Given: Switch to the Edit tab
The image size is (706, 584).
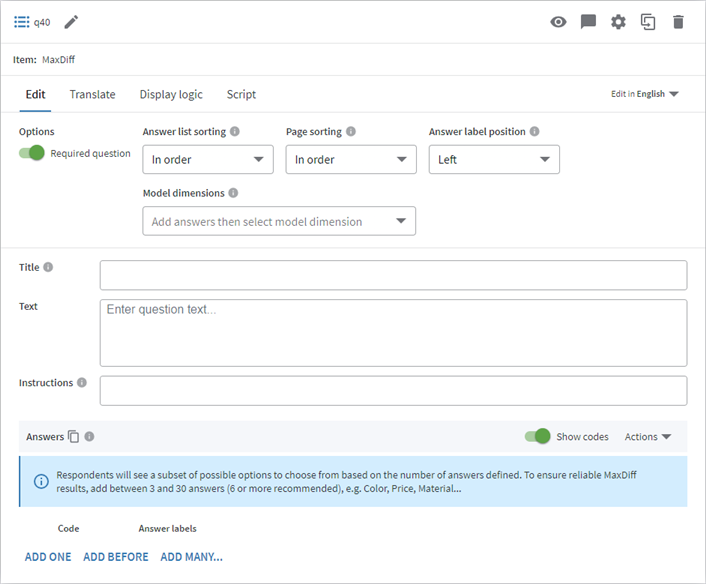Looking at the screenshot, I should click(x=35, y=94).
